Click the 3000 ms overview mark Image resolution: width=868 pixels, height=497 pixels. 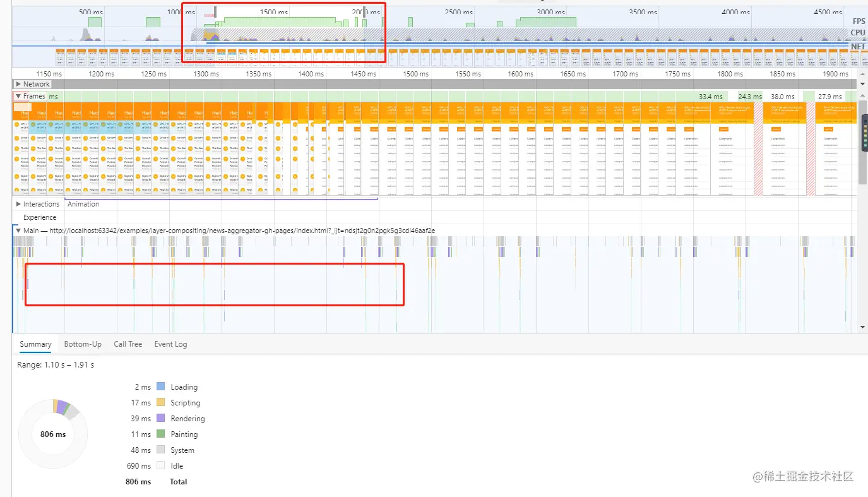[x=551, y=12]
